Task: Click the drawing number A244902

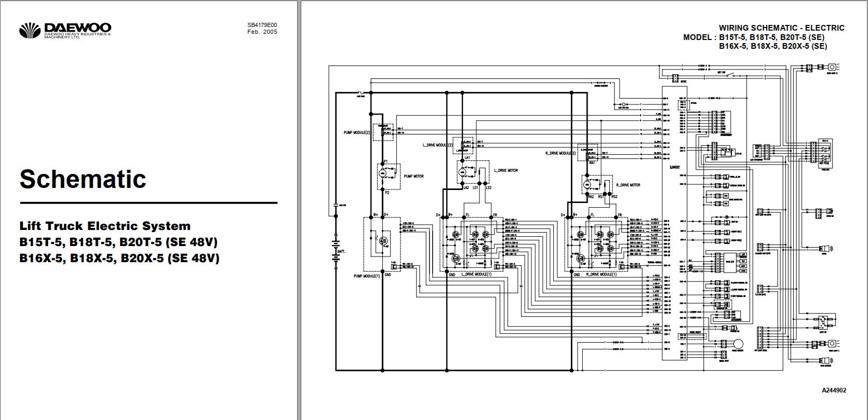Action: point(834,390)
